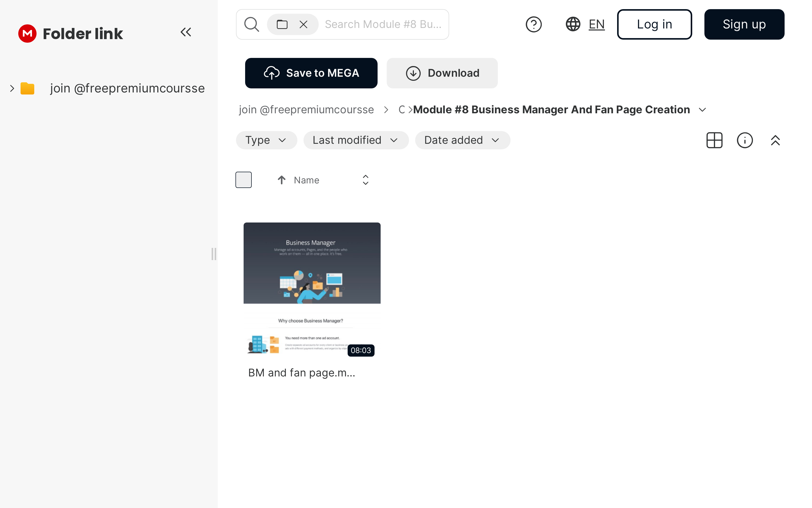The height and width of the screenshot is (508, 812).
Task: Click the Module #8 Business Manager breadcrumb title
Action: [x=551, y=110]
